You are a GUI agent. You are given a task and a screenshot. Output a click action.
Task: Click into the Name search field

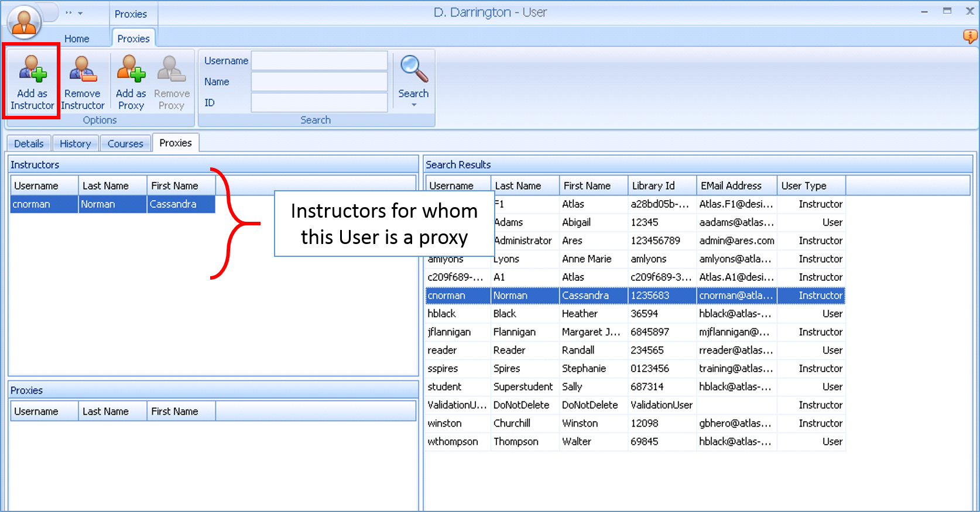click(x=319, y=82)
